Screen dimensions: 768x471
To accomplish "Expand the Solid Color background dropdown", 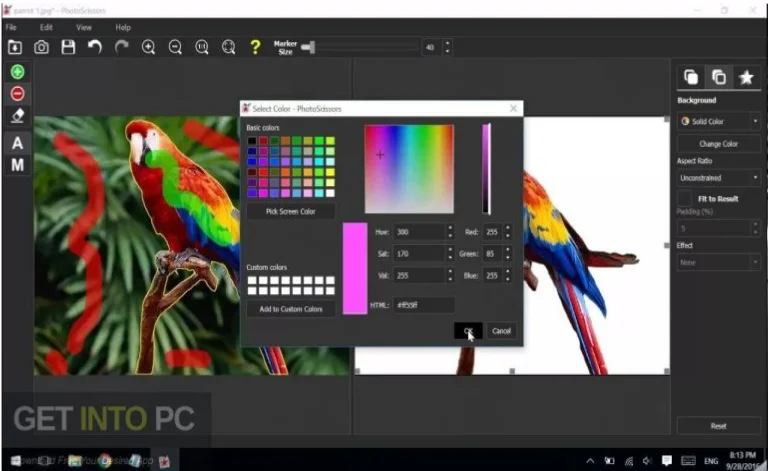I will coord(719,121).
